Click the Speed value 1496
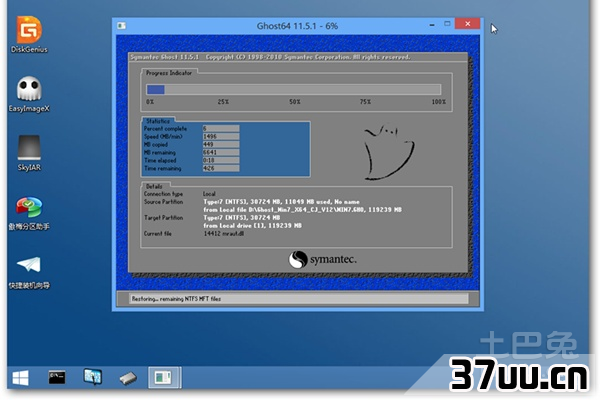This screenshot has height=400, width=600. 221,137
